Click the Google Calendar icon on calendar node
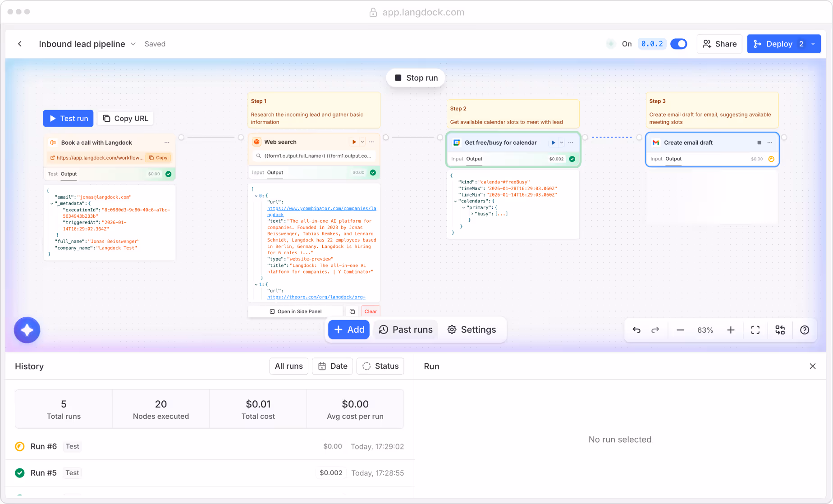The height and width of the screenshot is (504, 833). (x=457, y=143)
